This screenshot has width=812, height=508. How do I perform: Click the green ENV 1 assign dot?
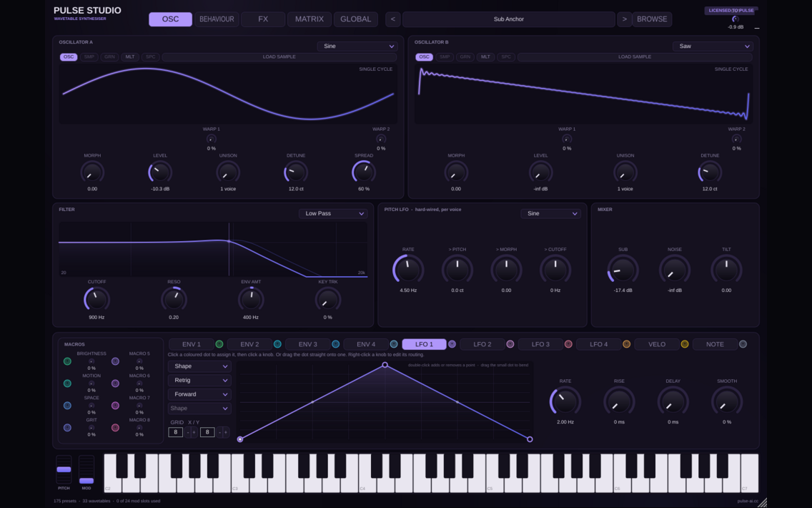coord(219,344)
